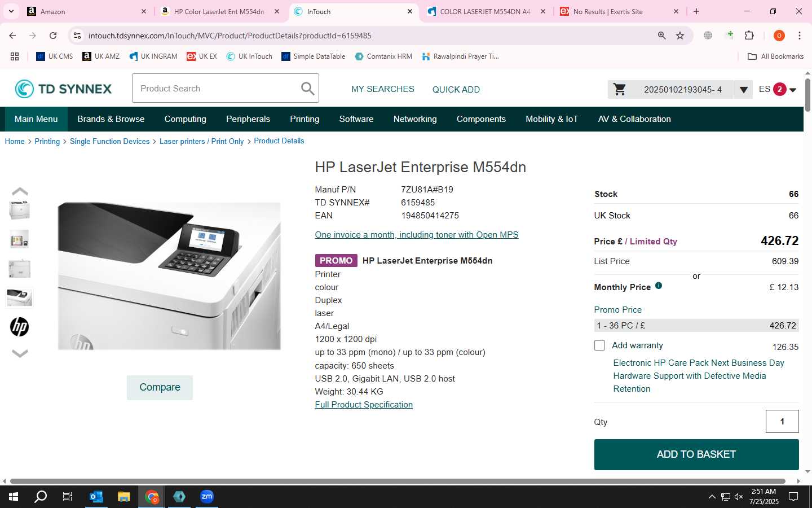The width and height of the screenshot is (812, 508).
Task: Tick the Add warranty checkbox
Action: pyautogui.click(x=599, y=345)
